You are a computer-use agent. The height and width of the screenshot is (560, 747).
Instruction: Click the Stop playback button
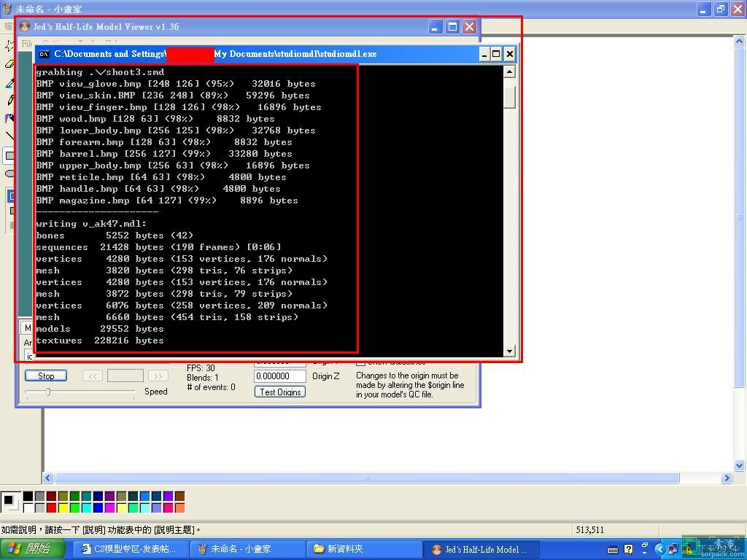tap(46, 376)
